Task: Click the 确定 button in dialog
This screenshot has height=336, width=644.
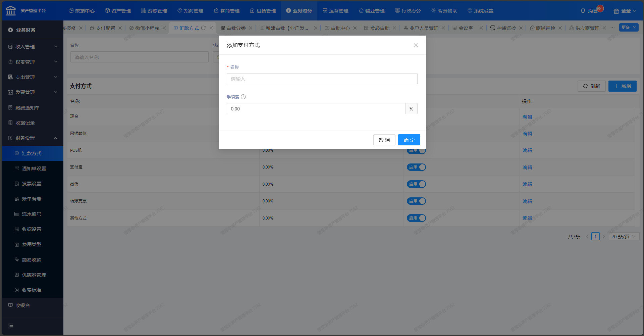Action: (409, 140)
